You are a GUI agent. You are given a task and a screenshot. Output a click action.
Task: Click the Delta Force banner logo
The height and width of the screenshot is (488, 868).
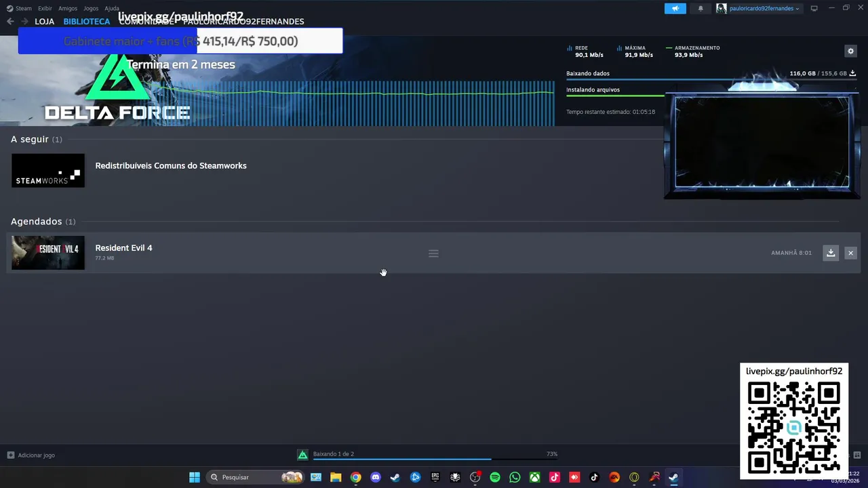tap(117, 88)
